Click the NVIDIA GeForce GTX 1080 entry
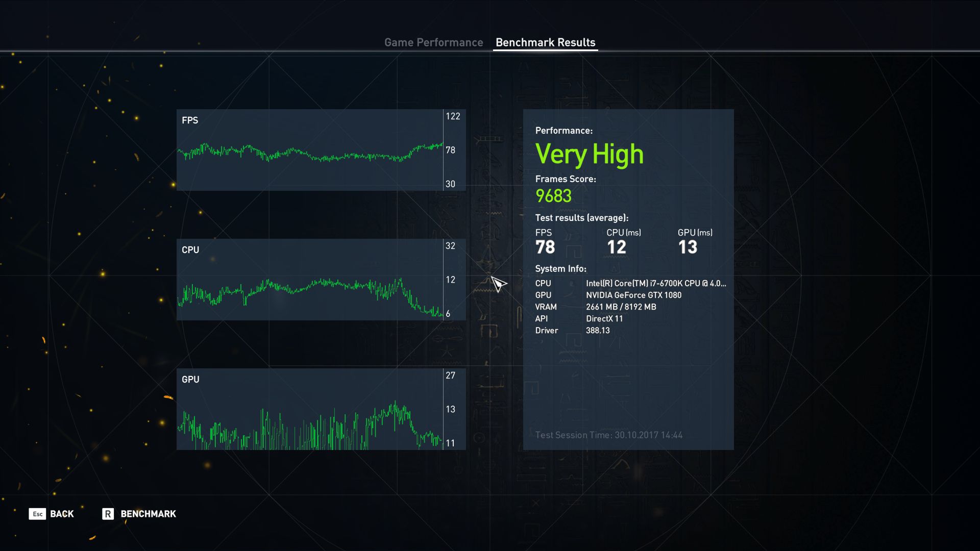 633,295
